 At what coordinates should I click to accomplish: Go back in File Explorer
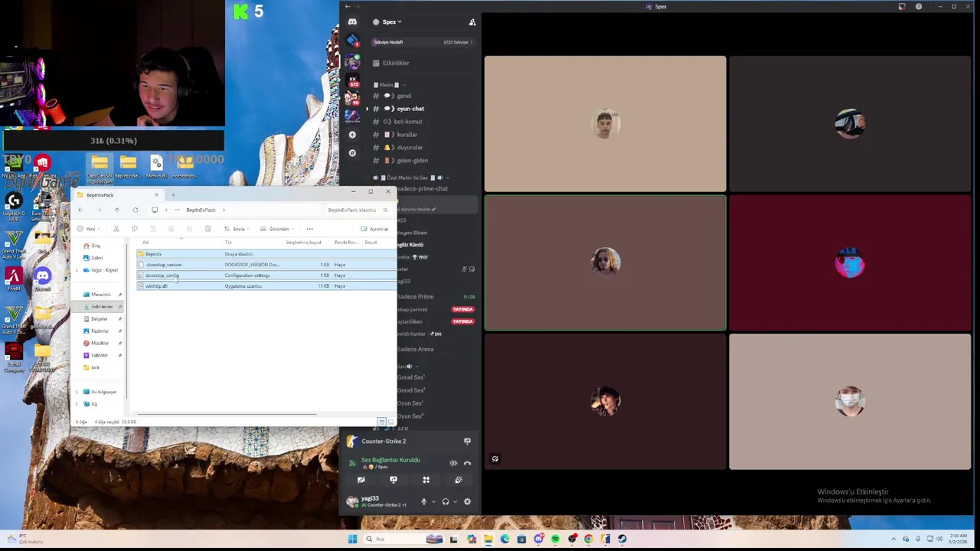click(x=80, y=210)
